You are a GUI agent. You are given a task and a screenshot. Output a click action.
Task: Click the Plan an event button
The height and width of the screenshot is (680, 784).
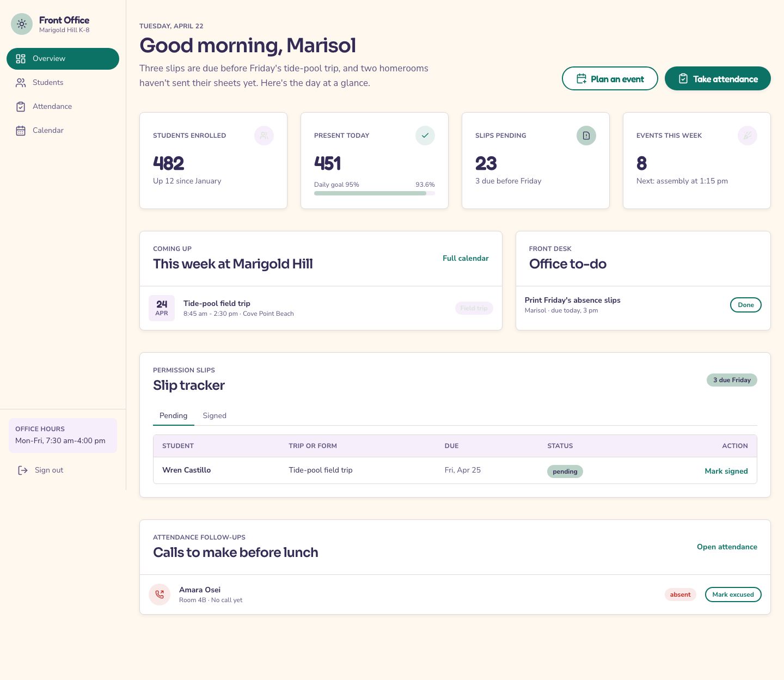[x=610, y=79]
